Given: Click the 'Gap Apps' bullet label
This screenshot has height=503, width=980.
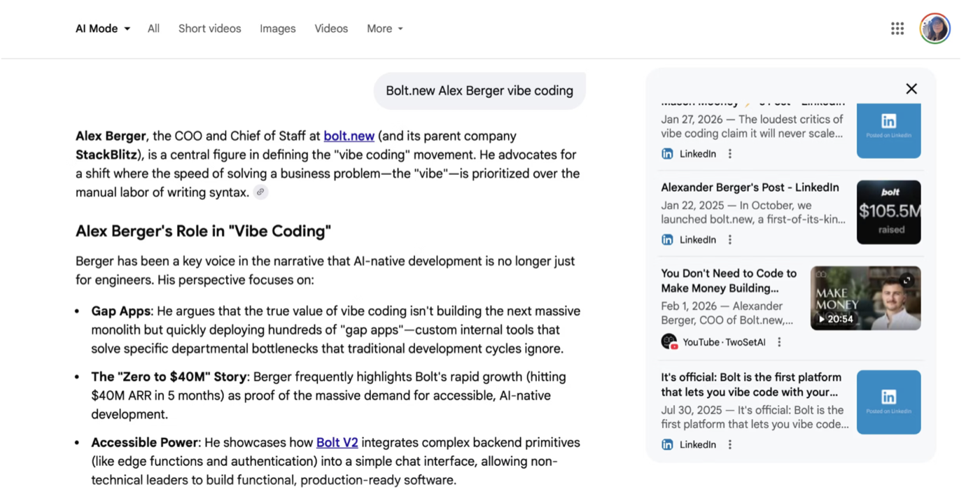Looking at the screenshot, I should click(121, 311).
